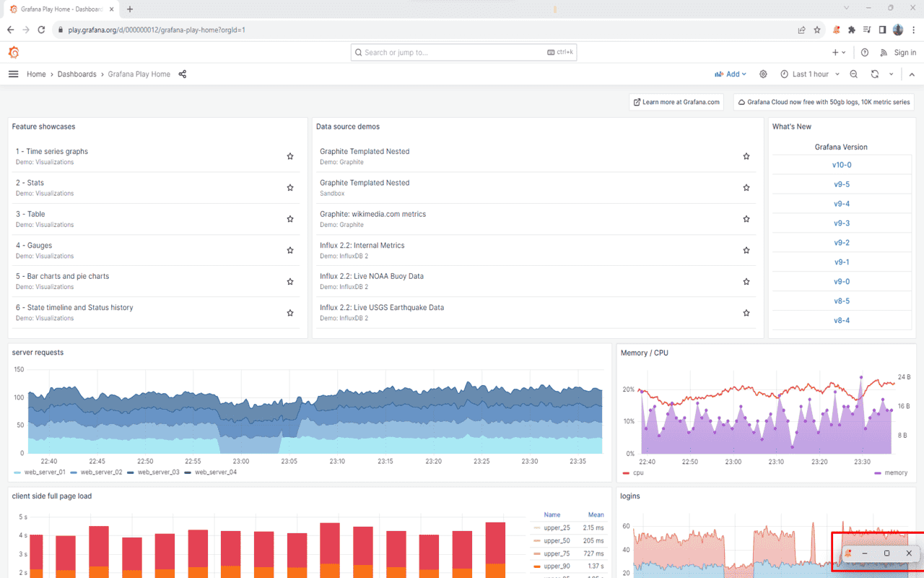Star the Graphite Templated Nested Sandbox entry

[x=746, y=188]
